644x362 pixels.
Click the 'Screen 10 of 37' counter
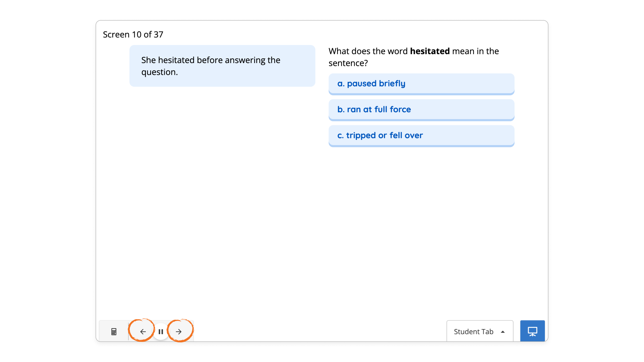click(133, 34)
